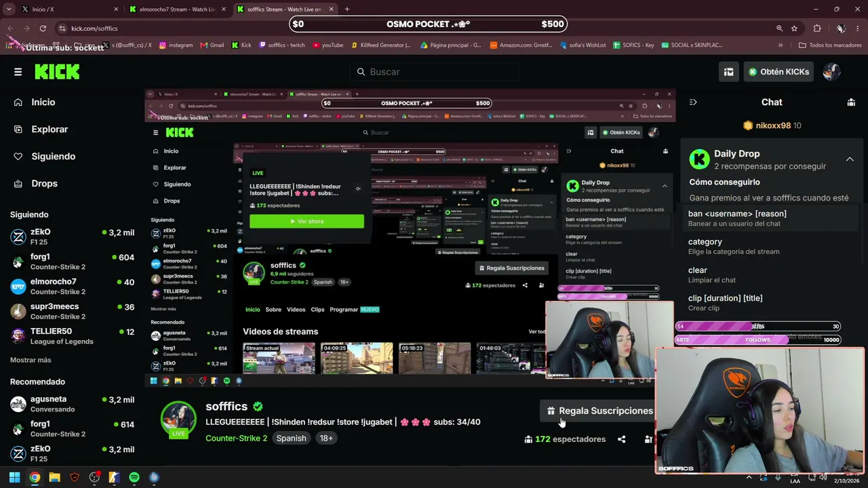Open the hamburger menu beside the KICK logo
The width and height of the screenshot is (868, 488).
[x=18, y=72]
